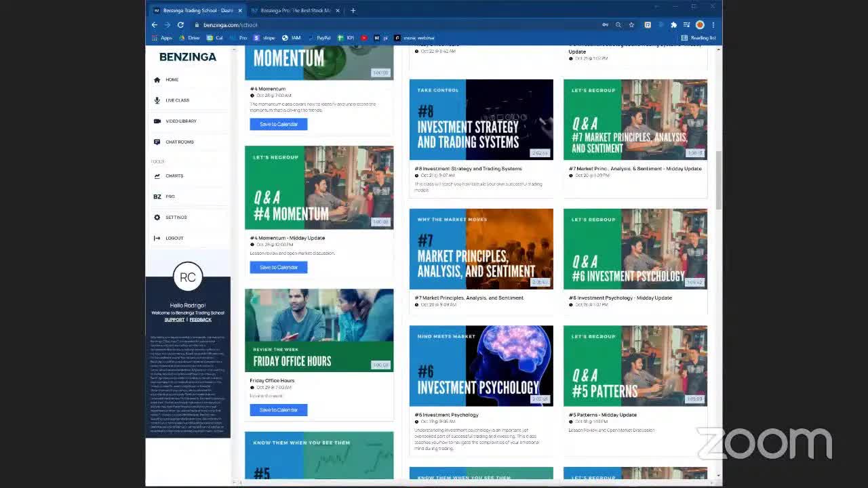
Task: Open the saved passwords key icon
Action: coord(605,25)
